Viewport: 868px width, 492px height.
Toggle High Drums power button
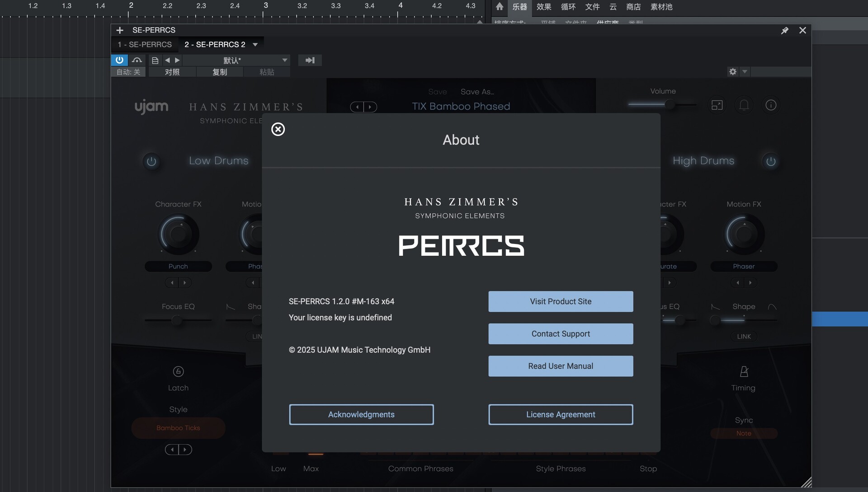(x=771, y=161)
